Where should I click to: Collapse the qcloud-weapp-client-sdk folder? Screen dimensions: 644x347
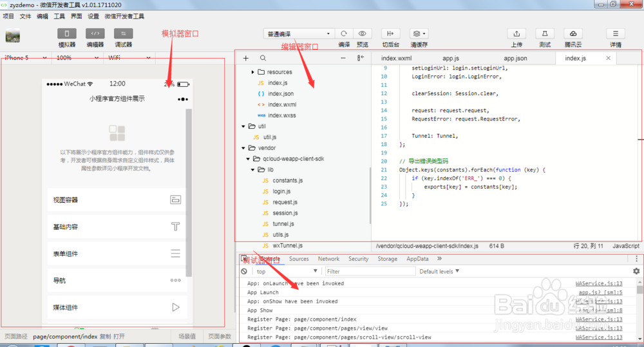coord(248,159)
